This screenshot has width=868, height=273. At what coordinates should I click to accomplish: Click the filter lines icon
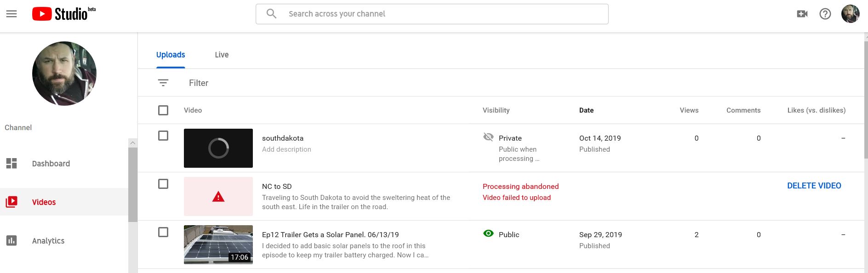pyautogui.click(x=163, y=83)
